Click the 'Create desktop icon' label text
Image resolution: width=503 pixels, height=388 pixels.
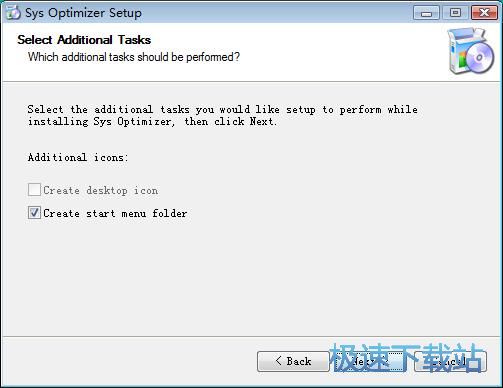point(101,190)
